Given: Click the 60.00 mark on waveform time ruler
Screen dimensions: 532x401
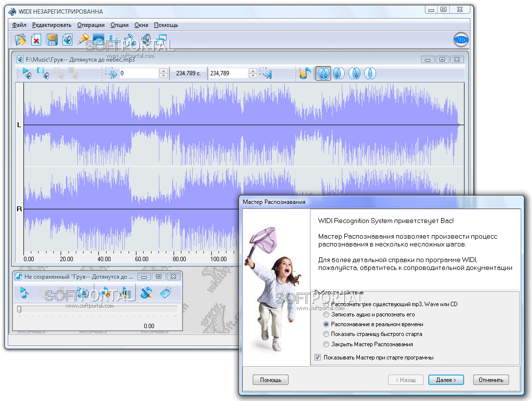Looking at the screenshot, I should tap(141, 259).
